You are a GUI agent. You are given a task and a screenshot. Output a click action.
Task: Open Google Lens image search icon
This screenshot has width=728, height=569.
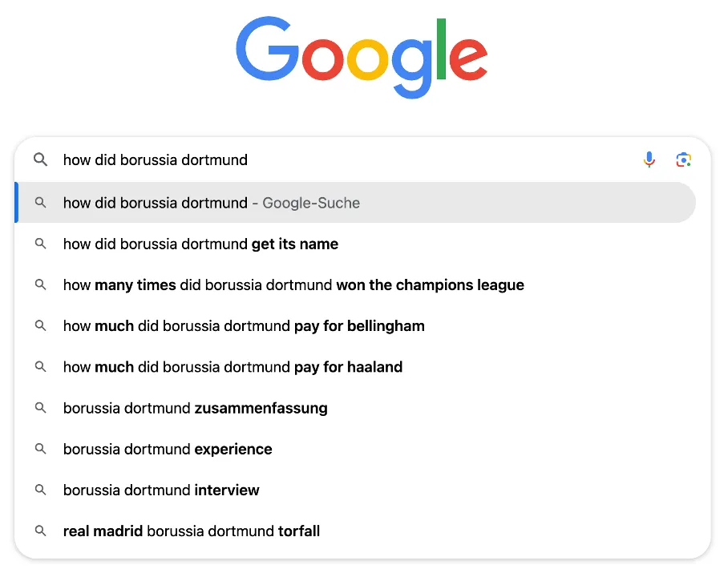point(683,159)
